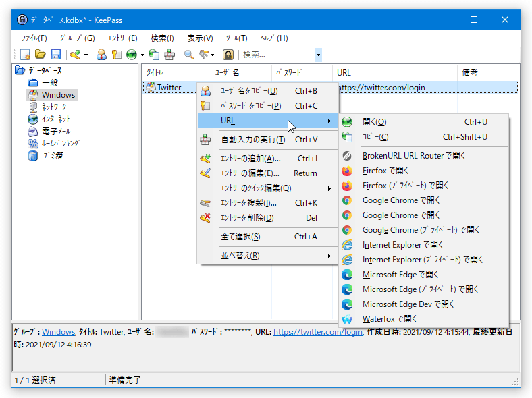Choose パスワードをコピー in context menu
Screen dimensions: 532x398
tap(268, 106)
